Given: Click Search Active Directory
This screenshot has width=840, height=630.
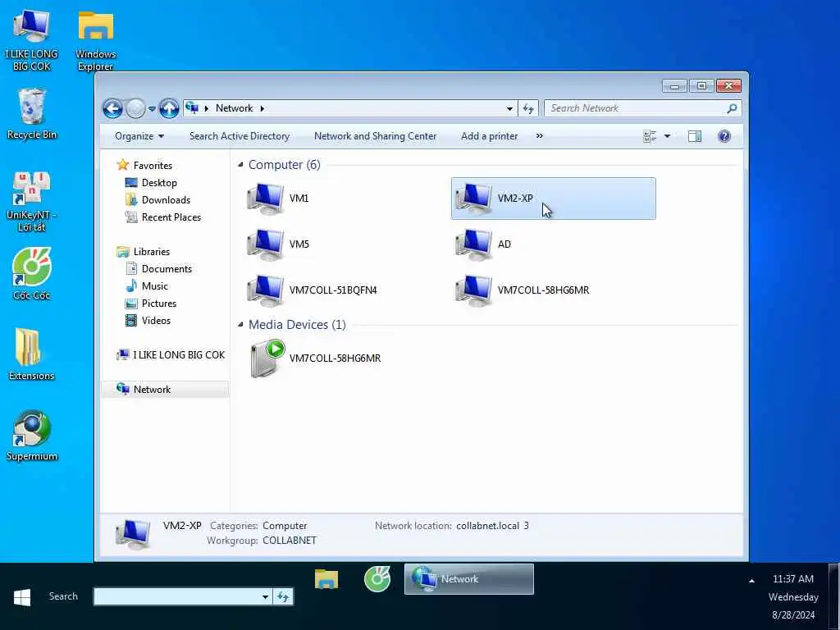Looking at the screenshot, I should click(240, 136).
